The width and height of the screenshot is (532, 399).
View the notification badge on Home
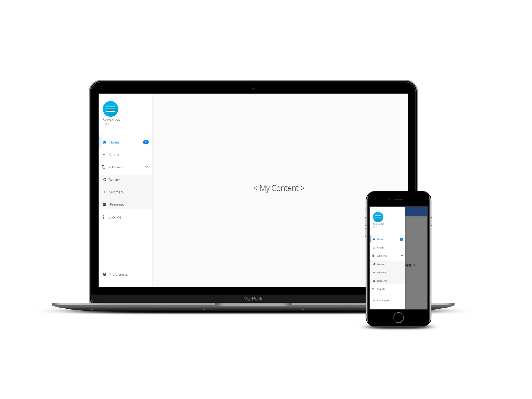click(x=146, y=142)
